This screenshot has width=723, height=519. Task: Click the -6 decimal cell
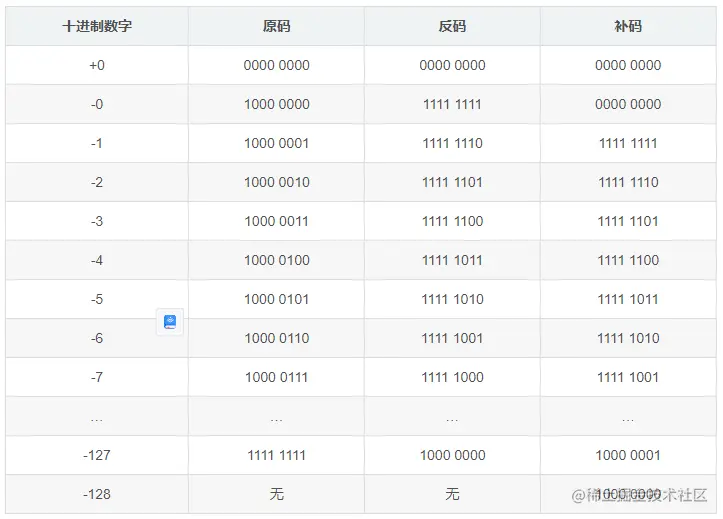97,338
